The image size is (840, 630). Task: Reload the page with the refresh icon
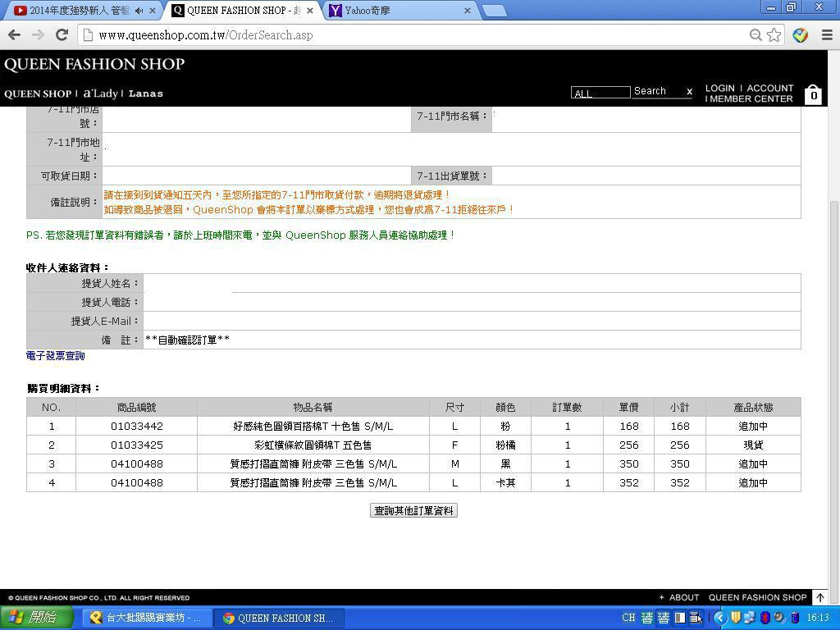point(62,34)
